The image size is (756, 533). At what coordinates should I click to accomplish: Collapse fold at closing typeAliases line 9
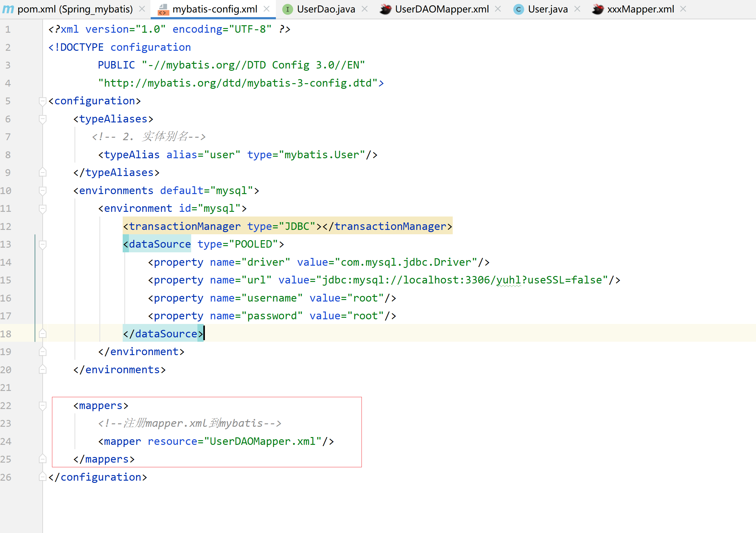pyautogui.click(x=42, y=172)
